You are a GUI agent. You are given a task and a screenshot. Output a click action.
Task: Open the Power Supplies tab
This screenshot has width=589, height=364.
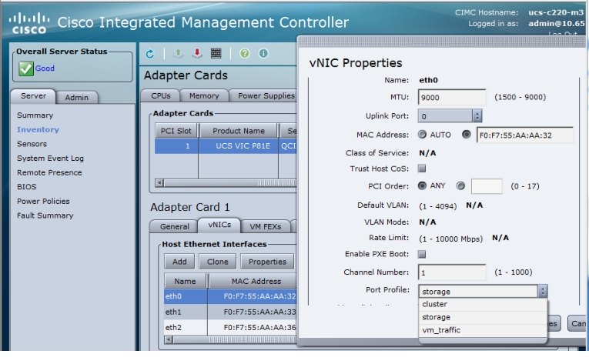tap(263, 95)
